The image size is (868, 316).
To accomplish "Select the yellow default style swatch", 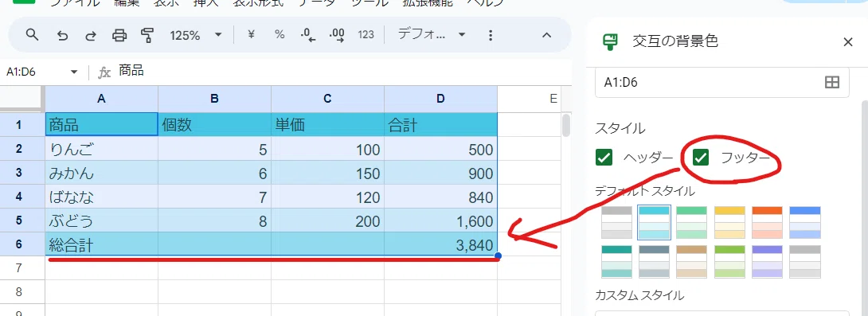I will pyautogui.click(x=729, y=222).
